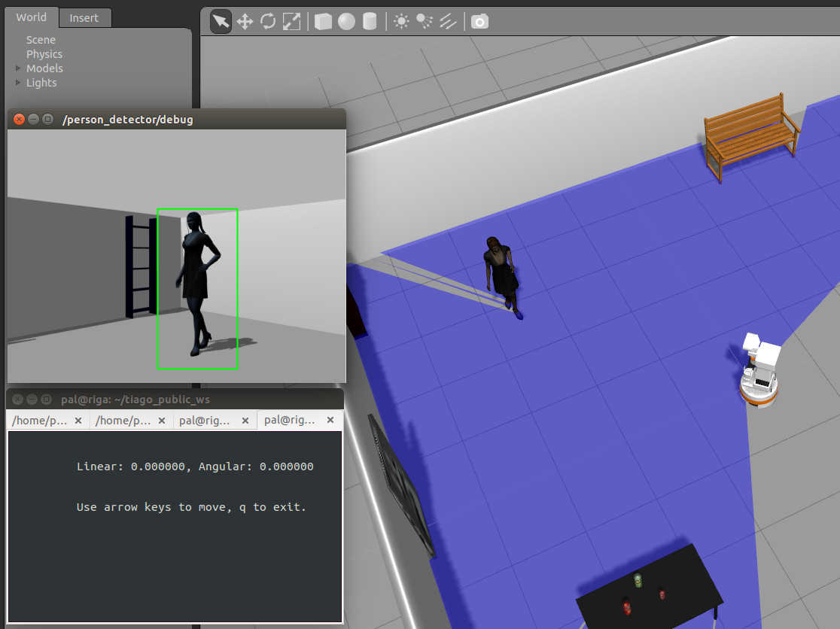The width and height of the screenshot is (840, 629).
Task: Expand the Models tree node
Action: [19, 68]
